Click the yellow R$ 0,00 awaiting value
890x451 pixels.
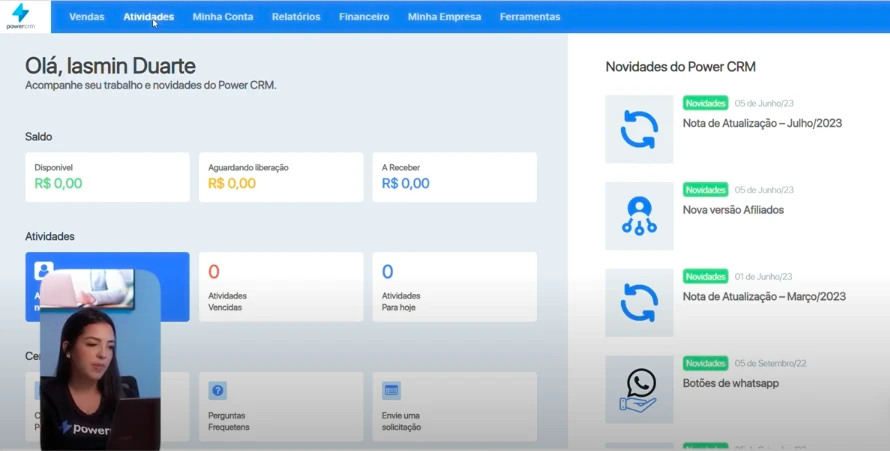pos(232,183)
